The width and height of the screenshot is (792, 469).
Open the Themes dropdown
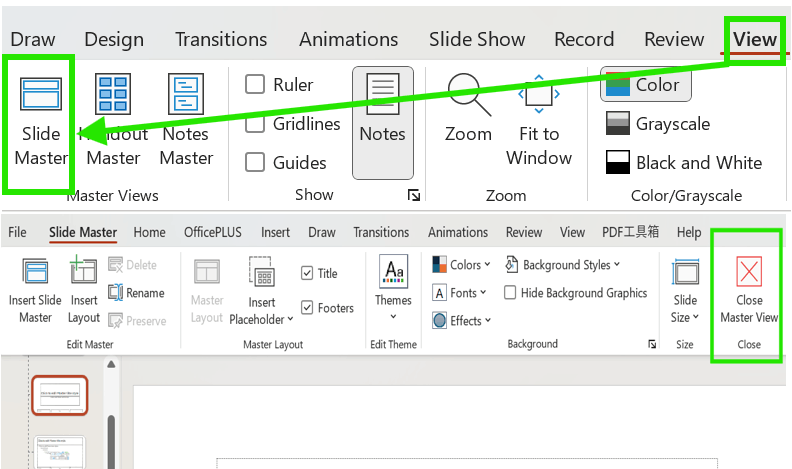coord(393,289)
